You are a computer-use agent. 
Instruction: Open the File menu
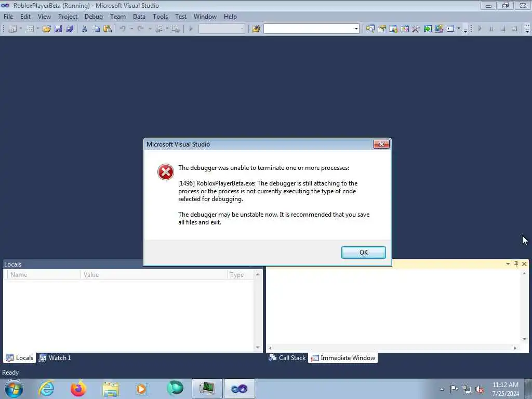[x=8, y=17]
